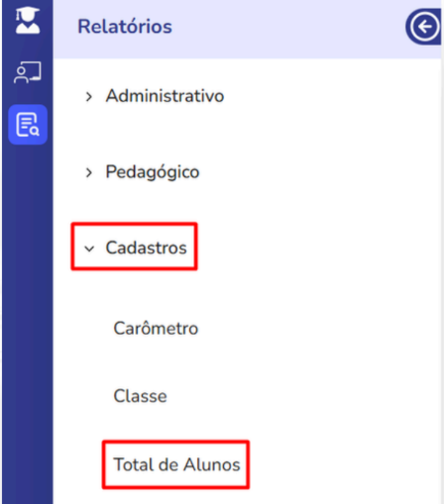Collapse the Cadastros section chevron

pyautogui.click(x=89, y=249)
